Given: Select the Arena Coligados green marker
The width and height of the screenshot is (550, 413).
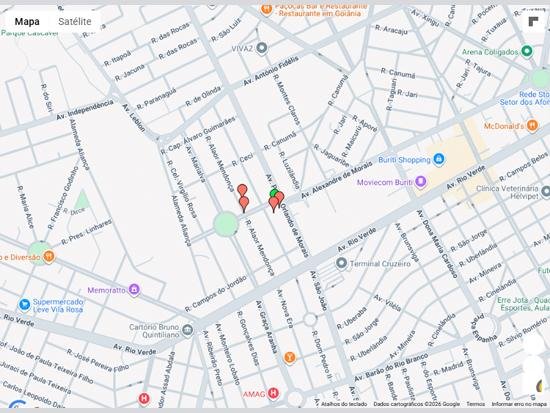Looking at the screenshot, I should point(526,52).
